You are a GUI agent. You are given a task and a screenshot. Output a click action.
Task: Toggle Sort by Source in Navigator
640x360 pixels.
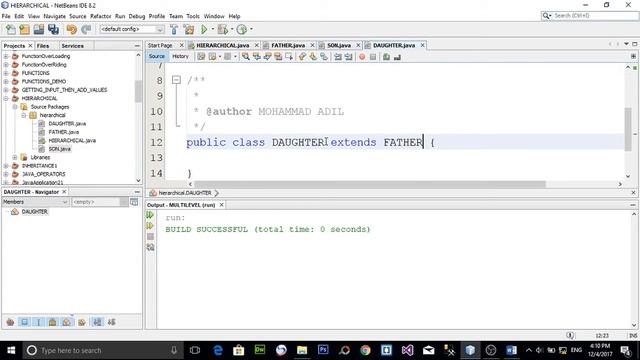pyautogui.click(x=111, y=322)
